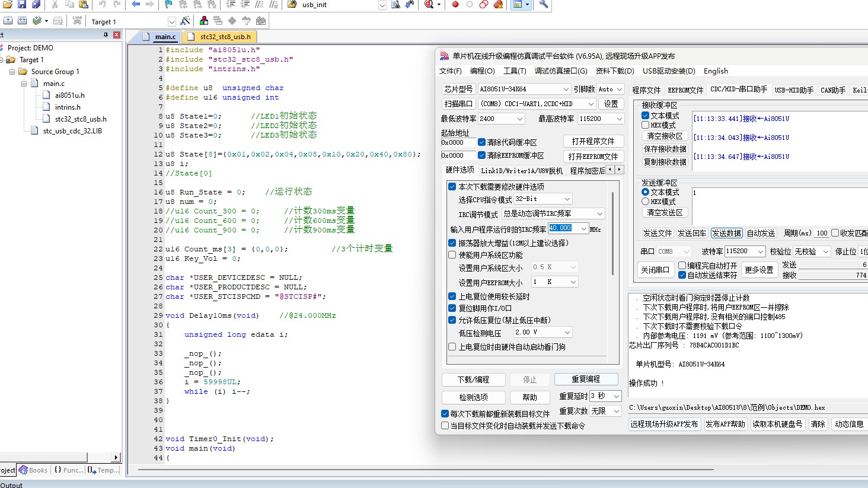Select HEX模式 radio in send buffer

click(x=646, y=202)
